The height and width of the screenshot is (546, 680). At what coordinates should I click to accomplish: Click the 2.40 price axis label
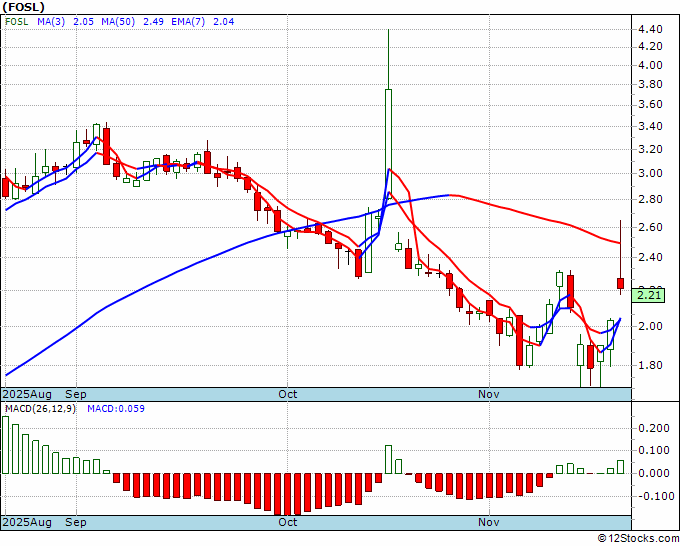point(650,257)
